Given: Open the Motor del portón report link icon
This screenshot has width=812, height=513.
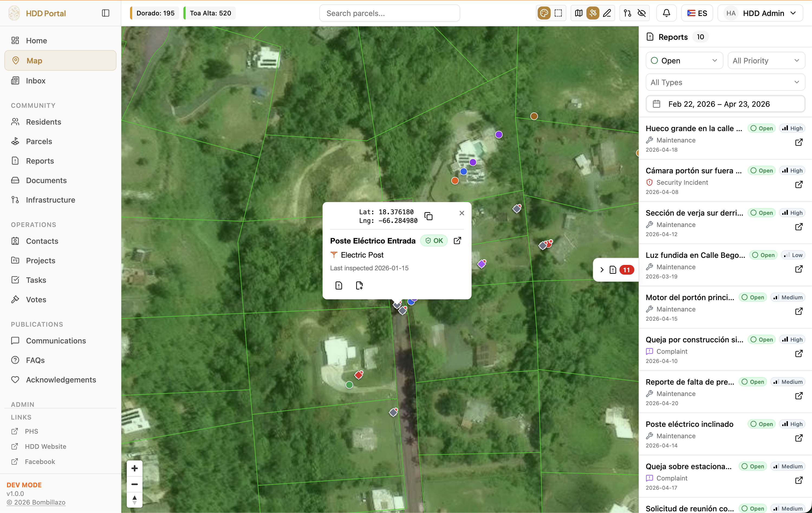Looking at the screenshot, I should [798, 311].
